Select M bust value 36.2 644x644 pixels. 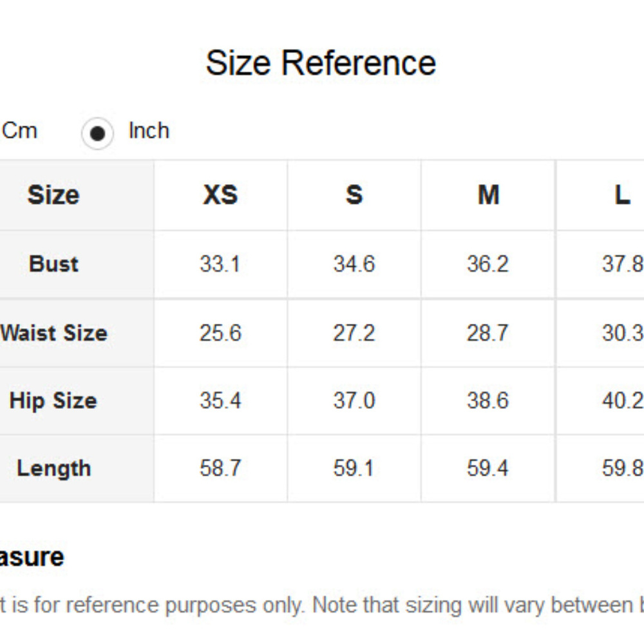pos(488,263)
